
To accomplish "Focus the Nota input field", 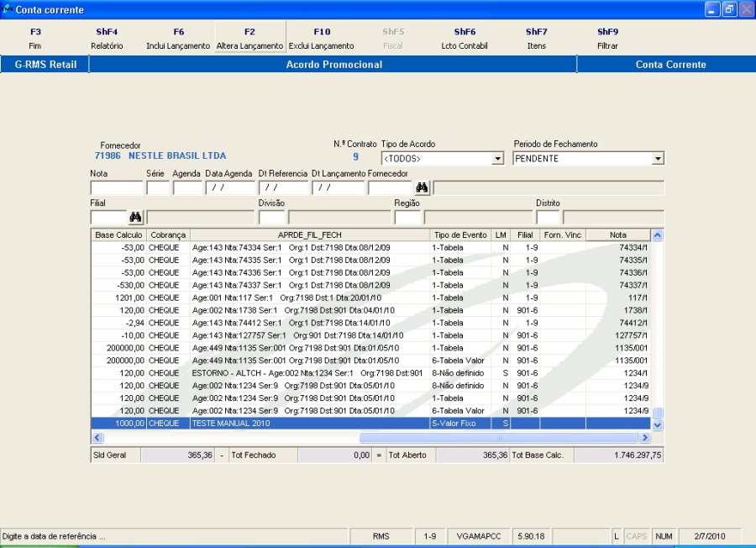I will tap(117, 187).
